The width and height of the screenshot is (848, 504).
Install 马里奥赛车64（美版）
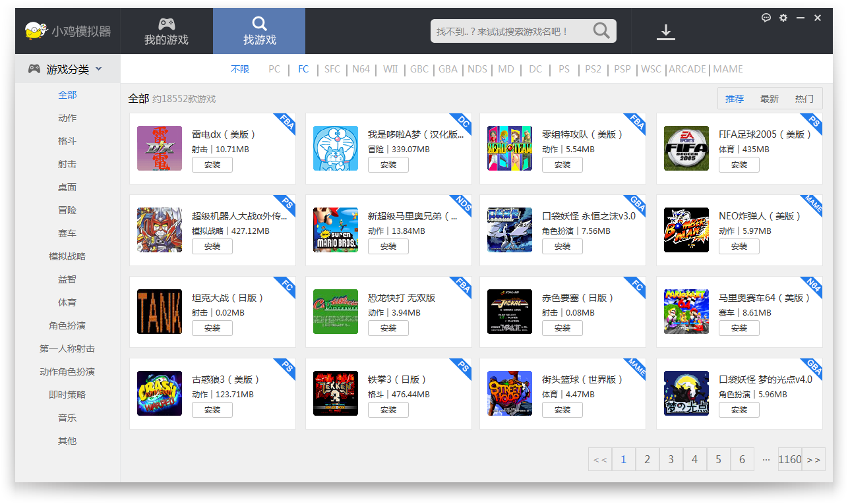pos(739,328)
